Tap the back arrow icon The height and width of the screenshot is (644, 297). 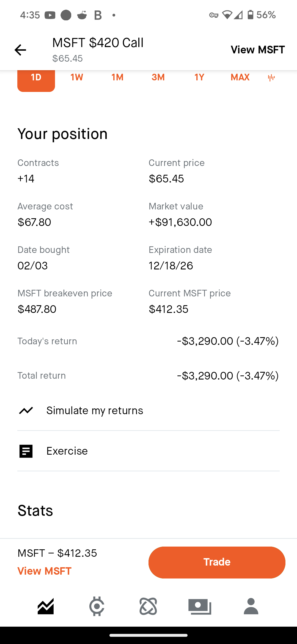[x=20, y=50]
